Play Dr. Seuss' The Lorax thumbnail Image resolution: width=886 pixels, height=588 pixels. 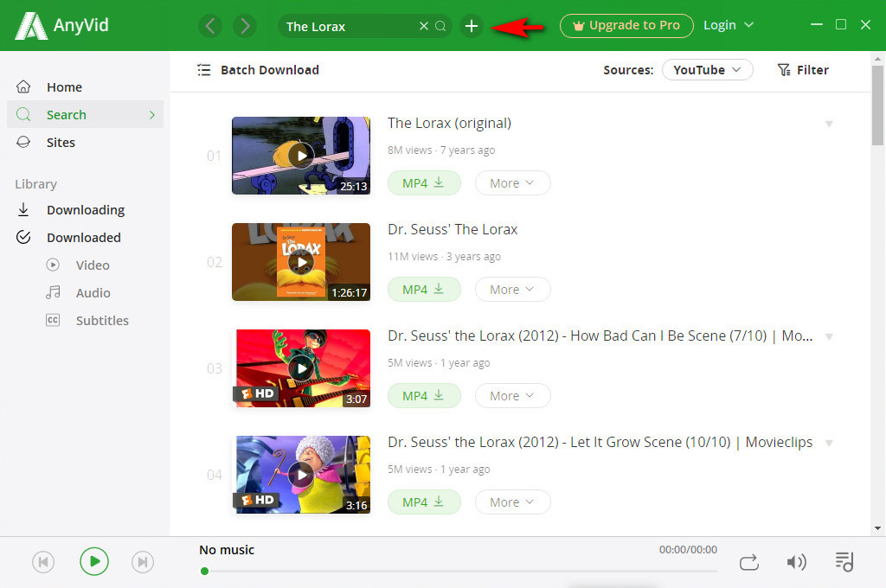(x=301, y=262)
